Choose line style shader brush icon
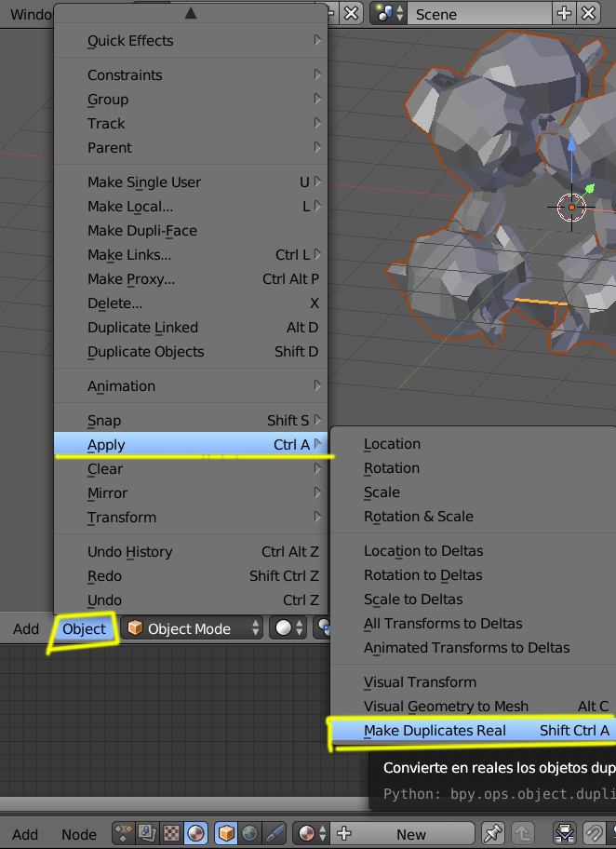This screenshot has height=849, width=616. [x=275, y=833]
